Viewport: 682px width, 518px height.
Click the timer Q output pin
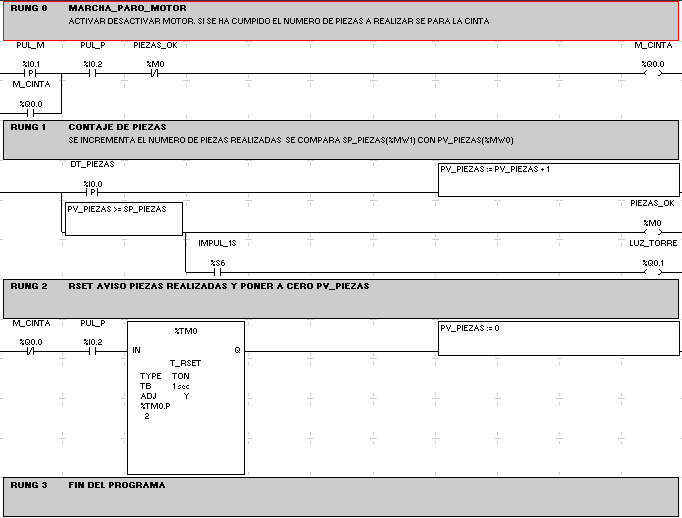pyautogui.click(x=237, y=350)
